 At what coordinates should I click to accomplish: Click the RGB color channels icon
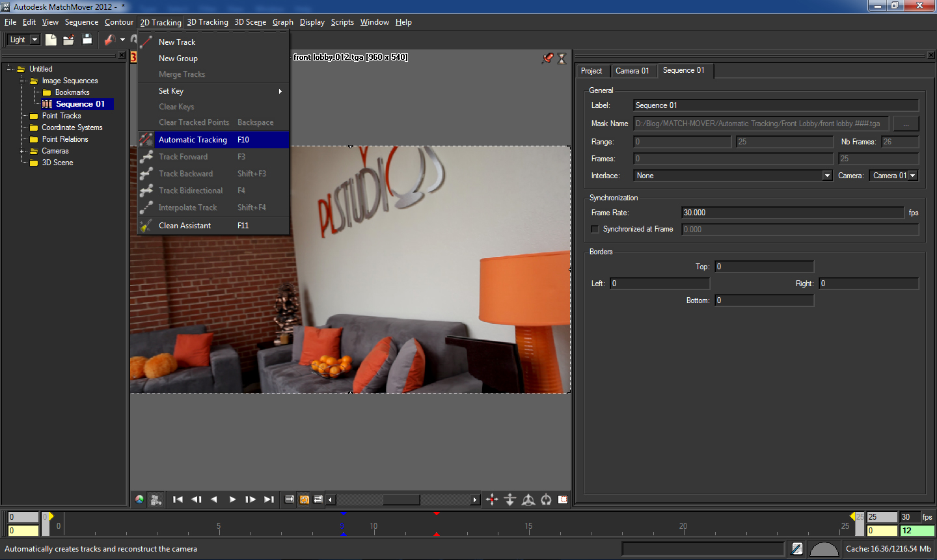[139, 500]
